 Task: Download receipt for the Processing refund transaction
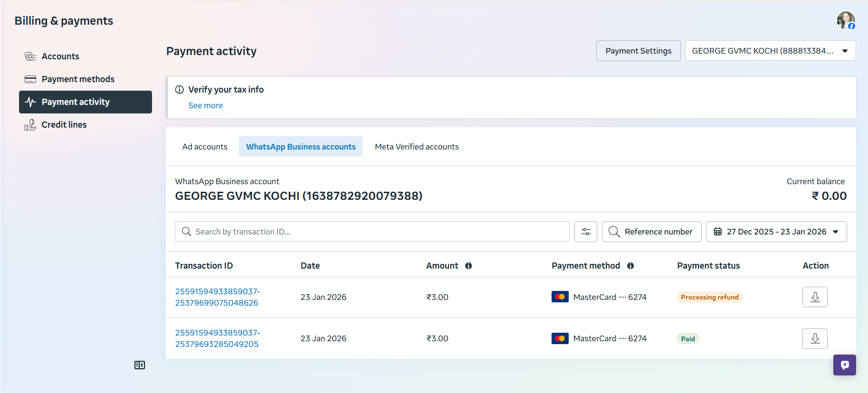click(814, 297)
